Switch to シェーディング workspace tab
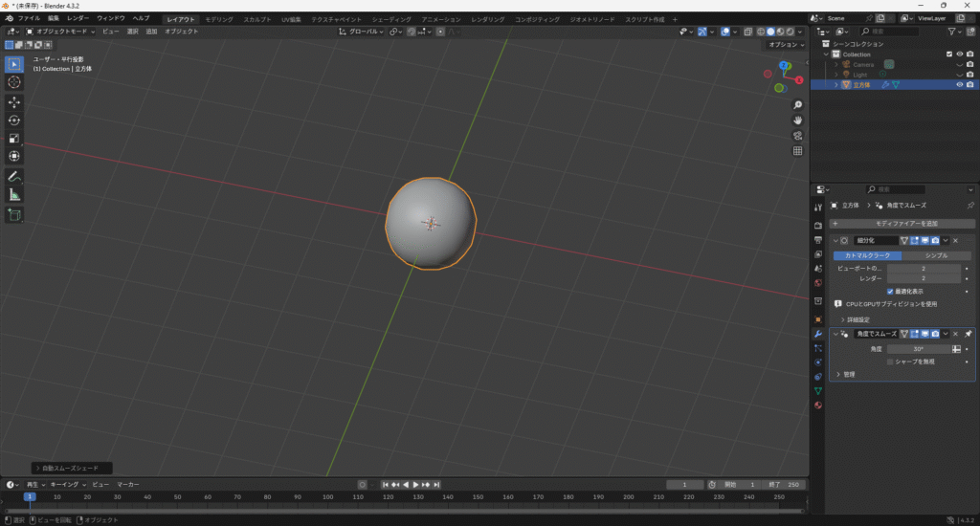980x526 pixels. tap(391, 19)
